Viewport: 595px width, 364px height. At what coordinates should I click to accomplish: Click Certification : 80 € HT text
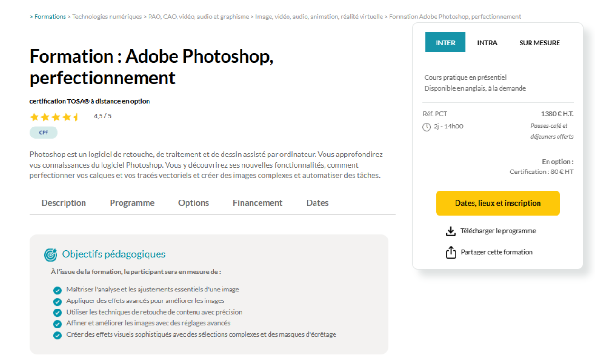pos(541,172)
